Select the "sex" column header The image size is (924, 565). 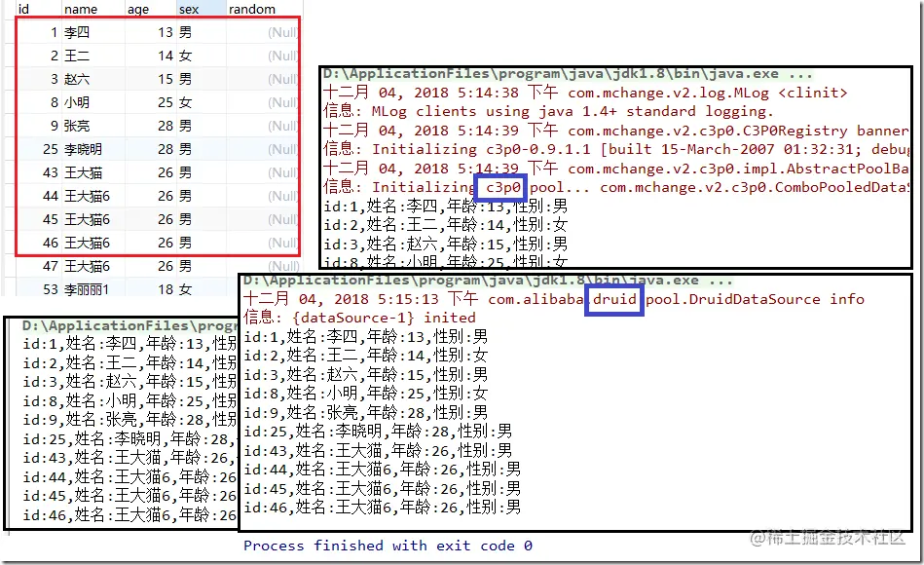(x=189, y=10)
